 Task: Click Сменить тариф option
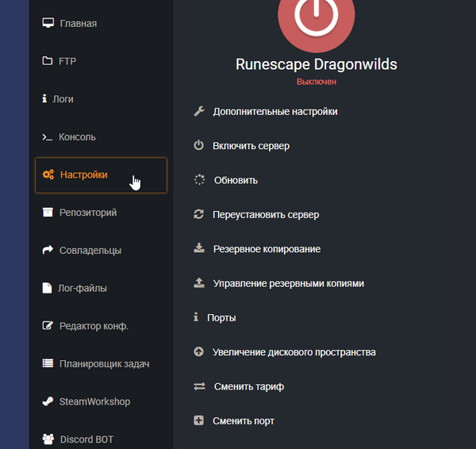point(248,386)
